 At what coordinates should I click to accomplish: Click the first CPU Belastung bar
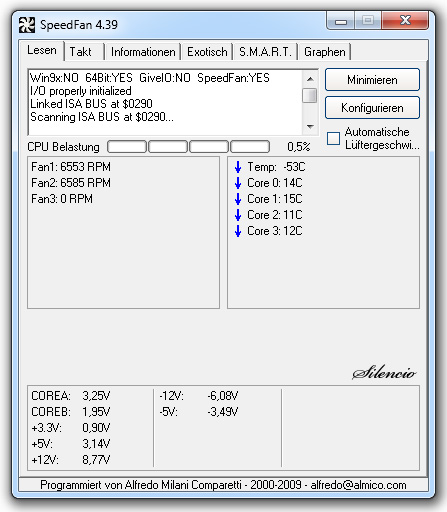[127, 147]
